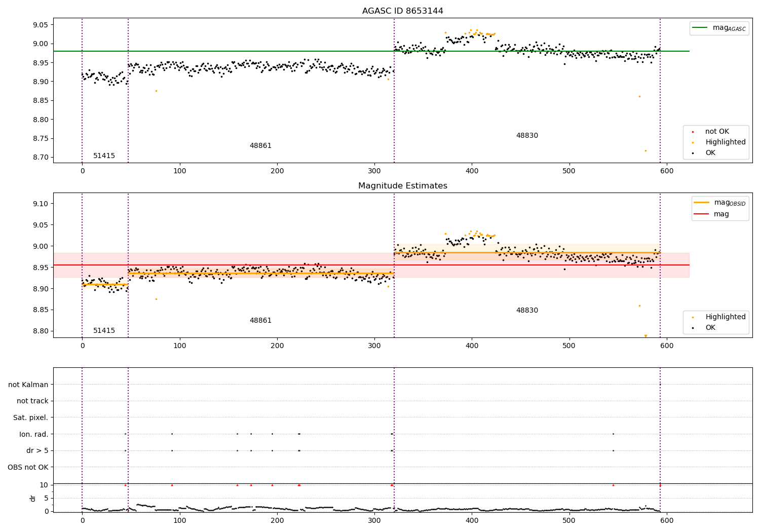Click the 400 x-tick under the top plot
Image resolution: width=760 pixels, height=532 pixels.
(472, 171)
